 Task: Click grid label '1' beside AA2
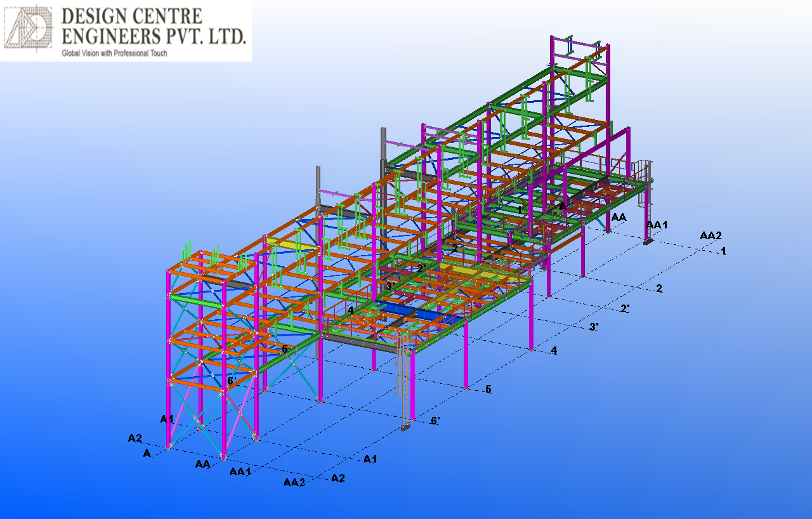pyautogui.click(x=723, y=251)
